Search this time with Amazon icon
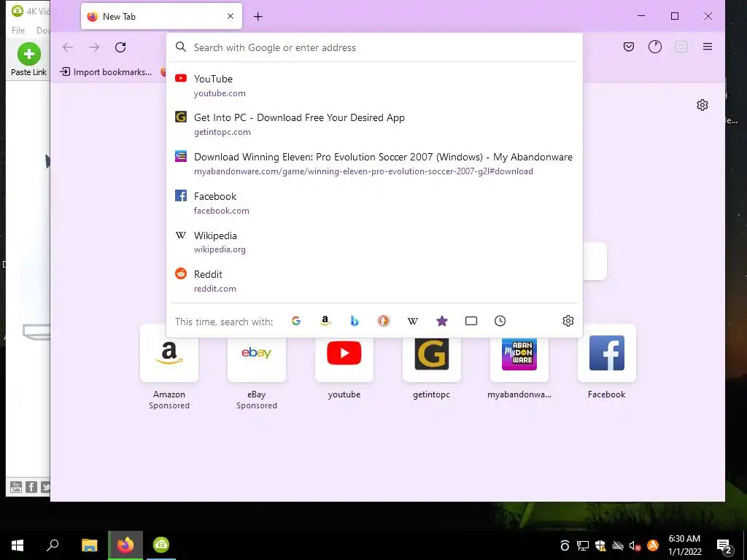747x560 pixels. pyautogui.click(x=325, y=321)
